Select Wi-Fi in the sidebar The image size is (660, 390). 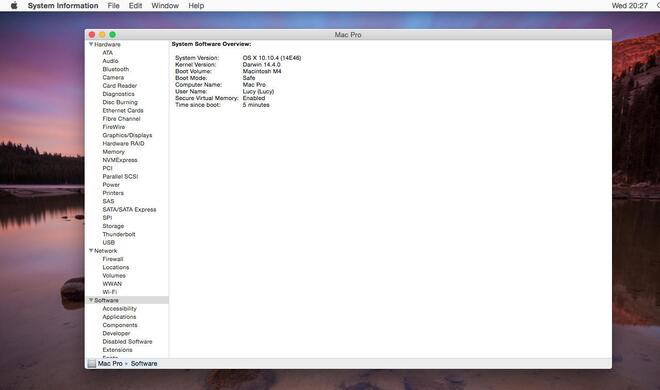109,292
